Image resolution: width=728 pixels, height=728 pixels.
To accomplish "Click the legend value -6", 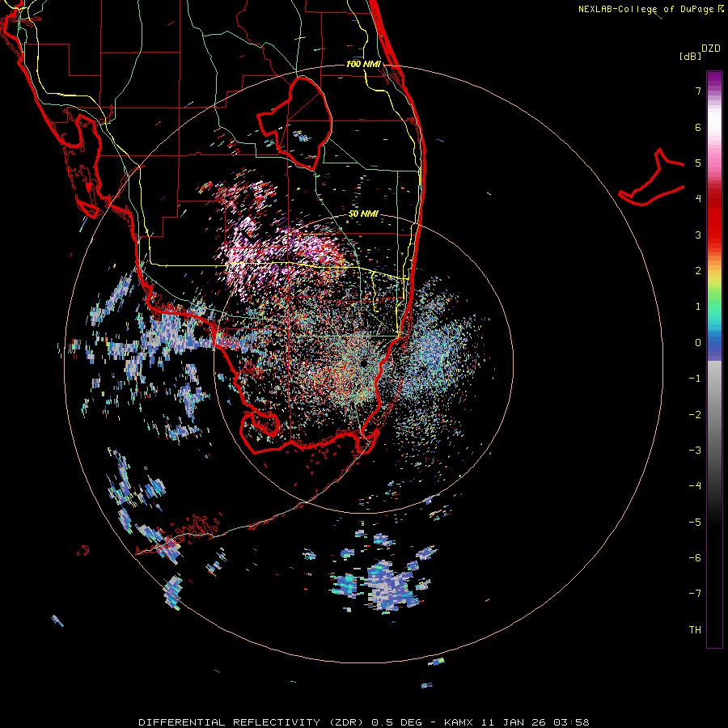I will (x=695, y=557).
